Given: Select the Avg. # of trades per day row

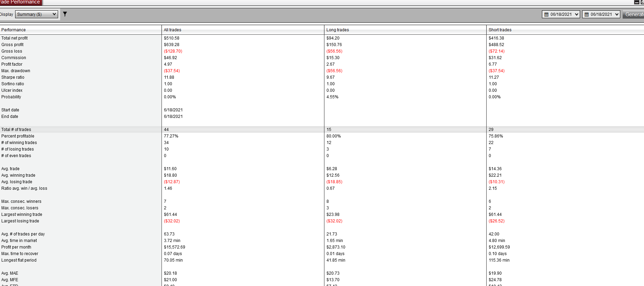Looking at the screenshot, I should (x=322, y=234).
